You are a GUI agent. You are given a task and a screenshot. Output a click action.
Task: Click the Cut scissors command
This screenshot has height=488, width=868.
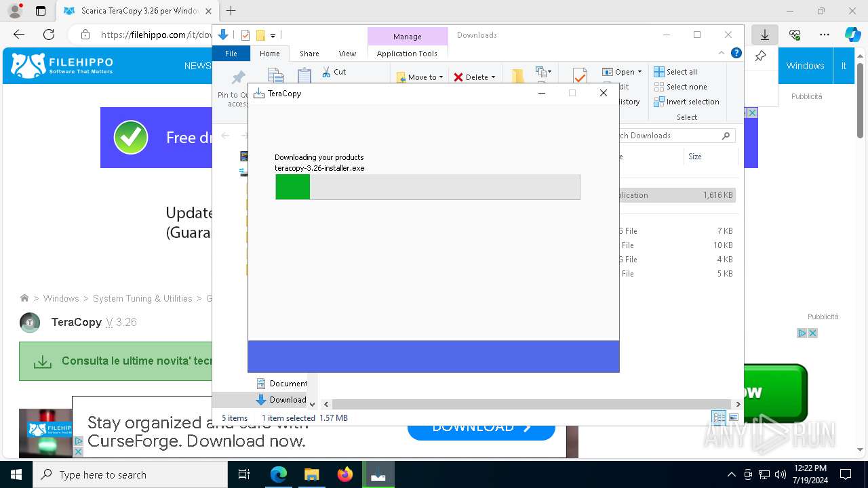334,72
